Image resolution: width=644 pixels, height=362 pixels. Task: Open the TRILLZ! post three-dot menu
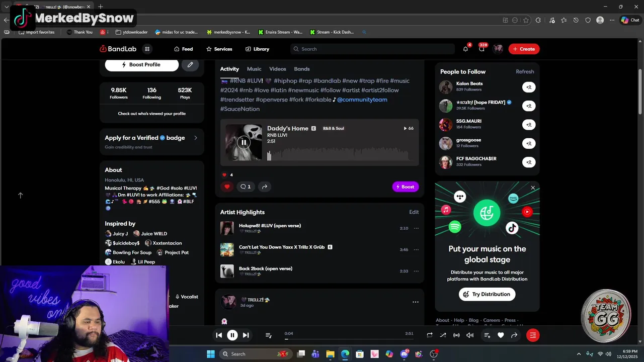coord(416,302)
